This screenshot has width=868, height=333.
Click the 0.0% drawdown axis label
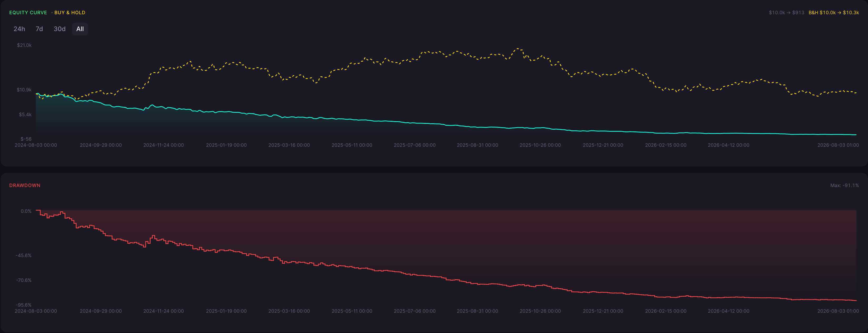point(26,211)
